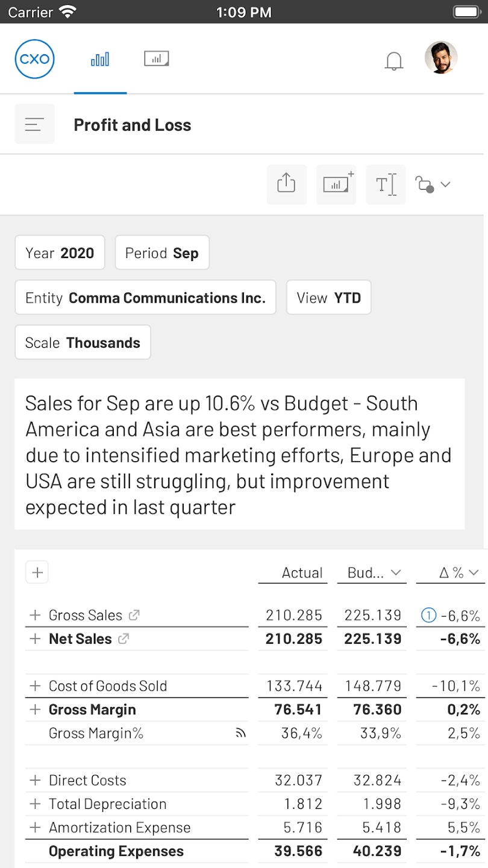Open the notifications bell
Image resolution: width=488 pixels, height=868 pixels.
394,60
